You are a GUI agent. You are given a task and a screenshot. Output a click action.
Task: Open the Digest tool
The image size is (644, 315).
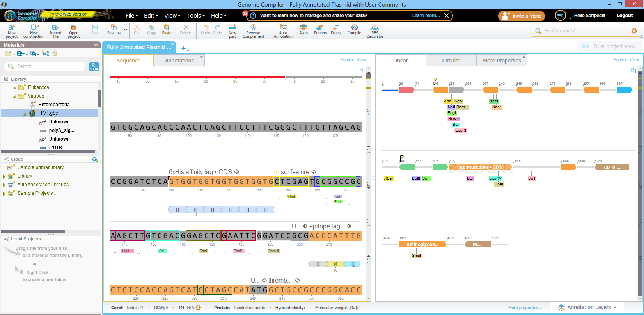click(x=336, y=30)
